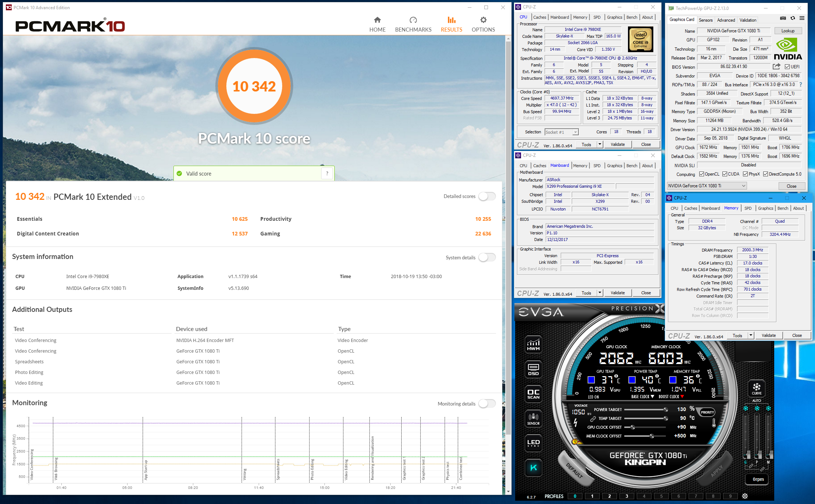Open SPD tab in CPU-Z Mainboard window

[x=597, y=166]
